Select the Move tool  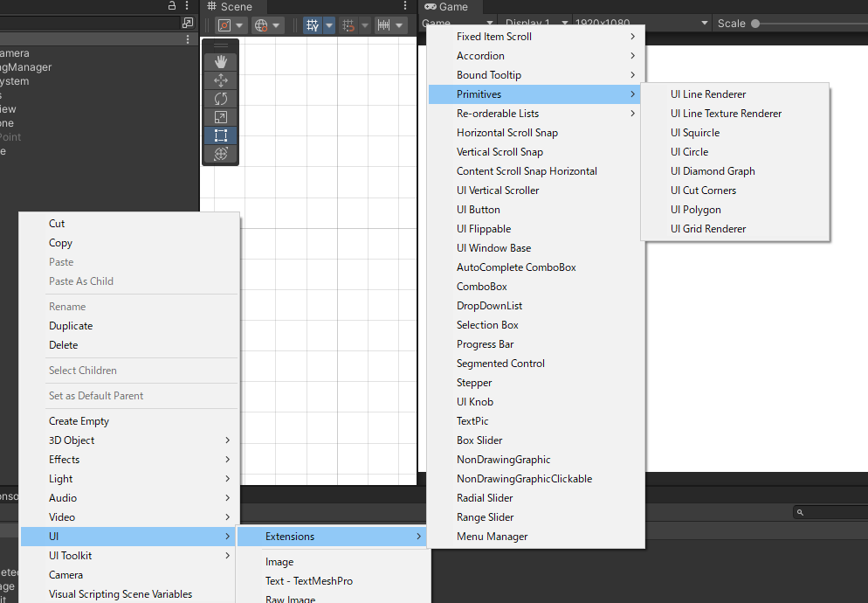click(x=221, y=80)
